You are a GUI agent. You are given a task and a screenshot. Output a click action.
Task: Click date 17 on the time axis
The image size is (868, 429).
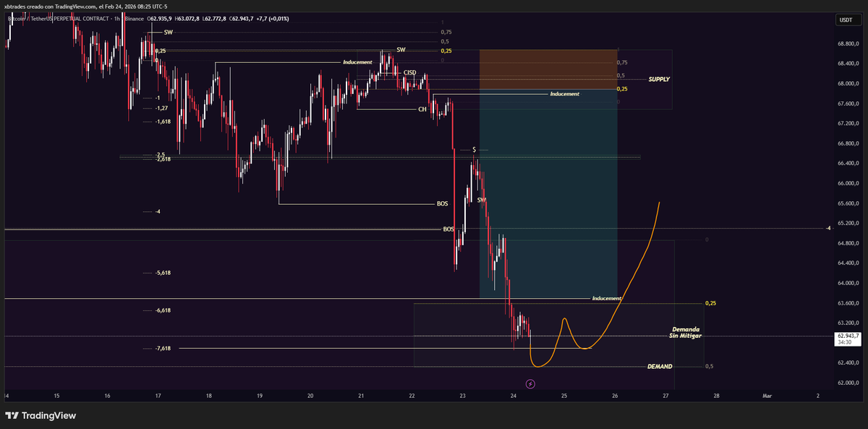coord(158,396)
